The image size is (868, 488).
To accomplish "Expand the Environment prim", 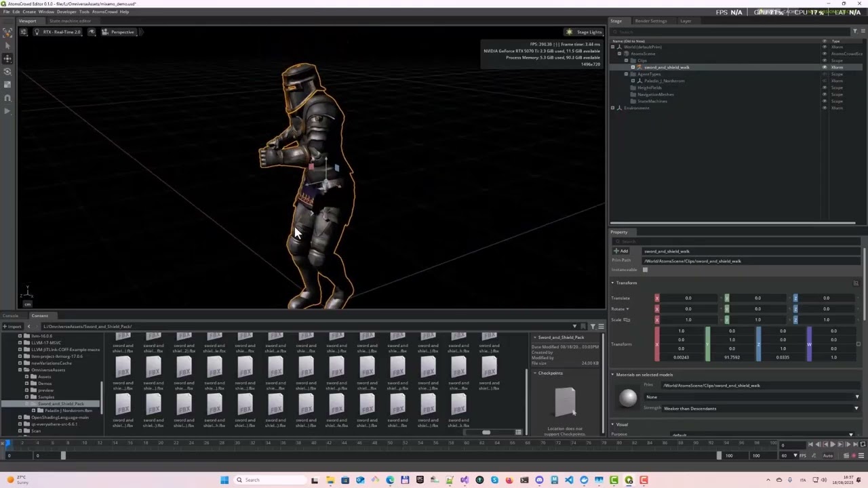I will [x=613, y=108].
